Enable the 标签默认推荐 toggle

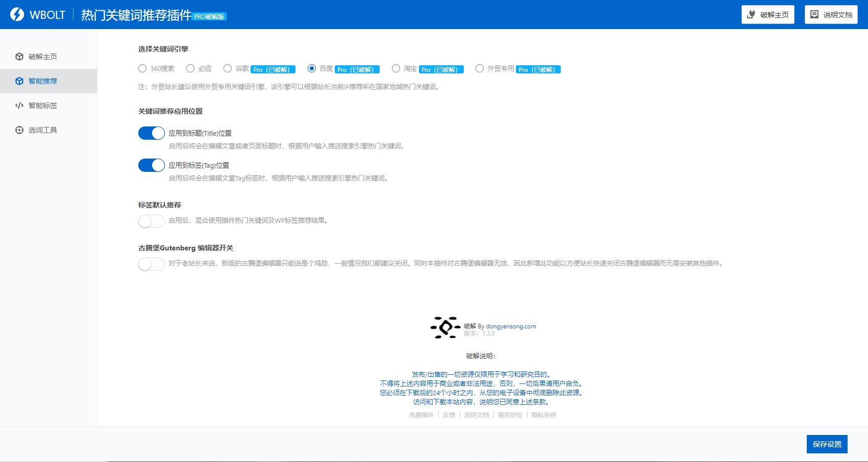151,221
